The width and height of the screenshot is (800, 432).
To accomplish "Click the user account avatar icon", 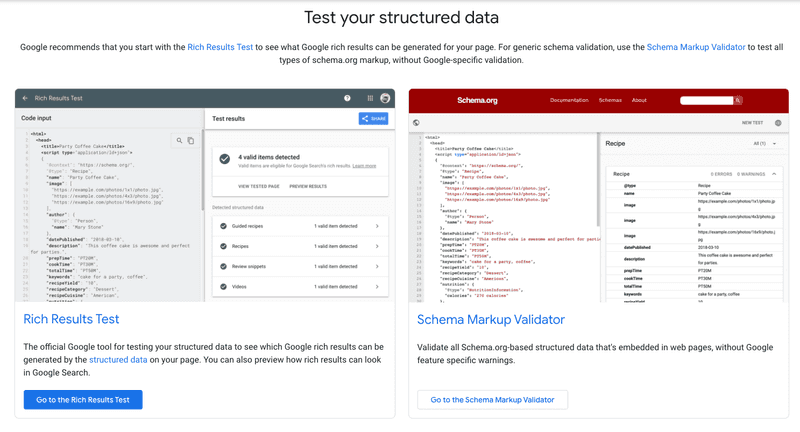I will pos(385,98).
